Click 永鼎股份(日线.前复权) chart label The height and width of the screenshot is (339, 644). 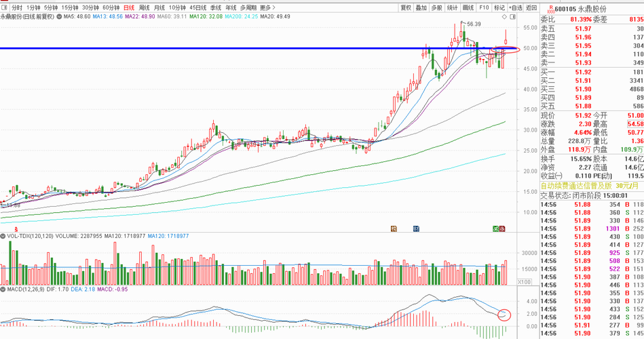[27, 17]
